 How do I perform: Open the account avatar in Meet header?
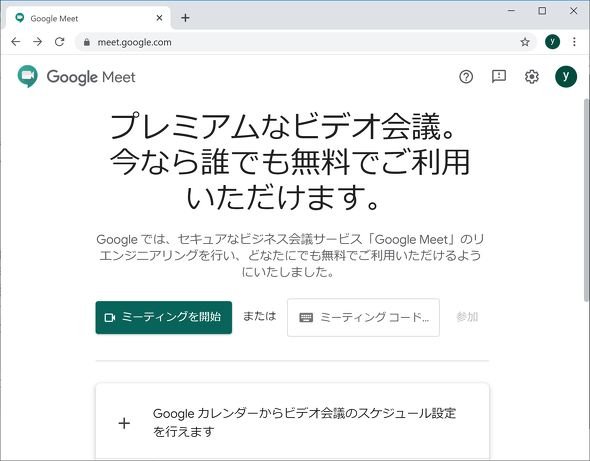tap(566, 76)
